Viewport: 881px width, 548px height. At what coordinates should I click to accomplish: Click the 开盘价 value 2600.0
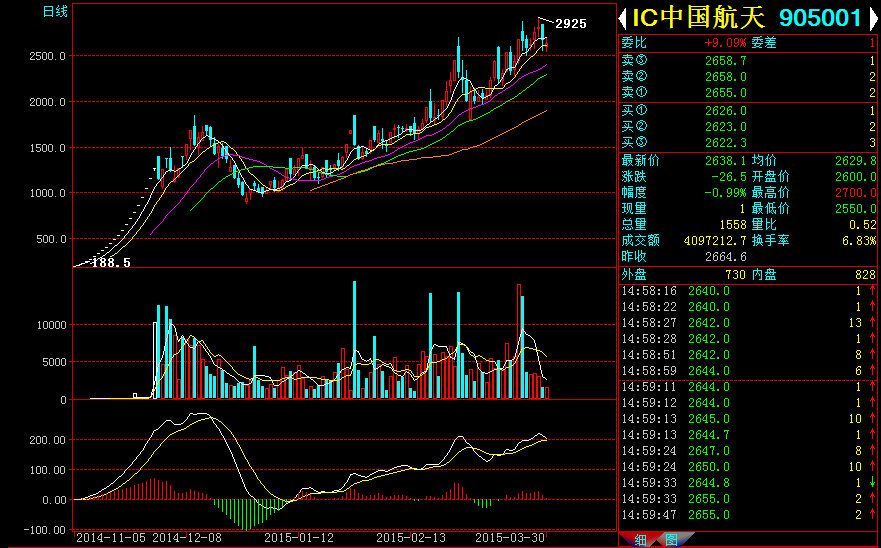[856, 176]
